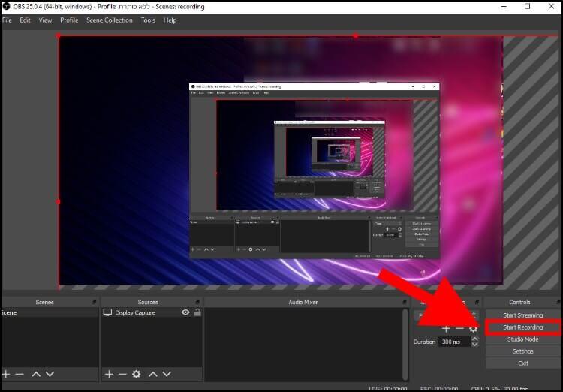Viewport: 563px width, 392px height.
Task: Remove scene transition with minus icon
Action: [459, 329]
